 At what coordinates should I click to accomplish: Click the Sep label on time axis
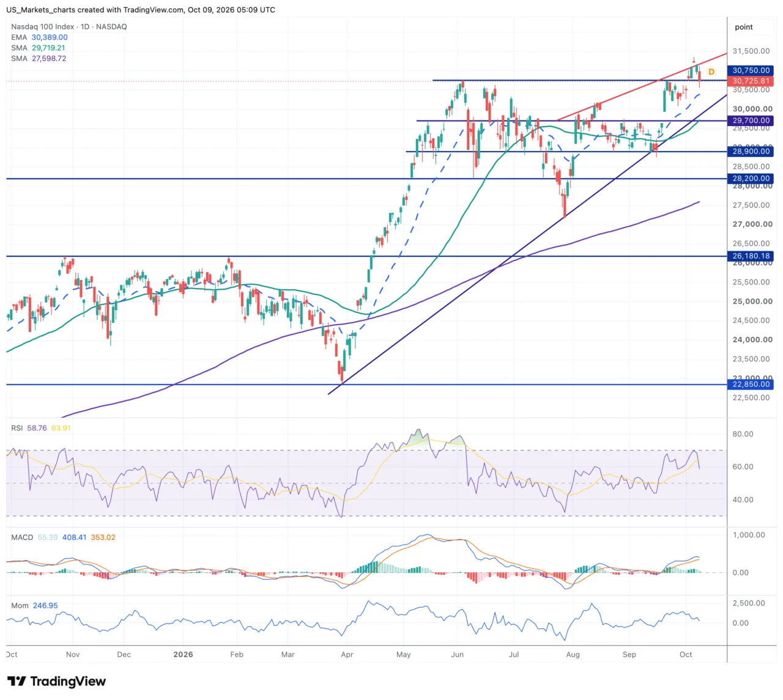point(629,655)
